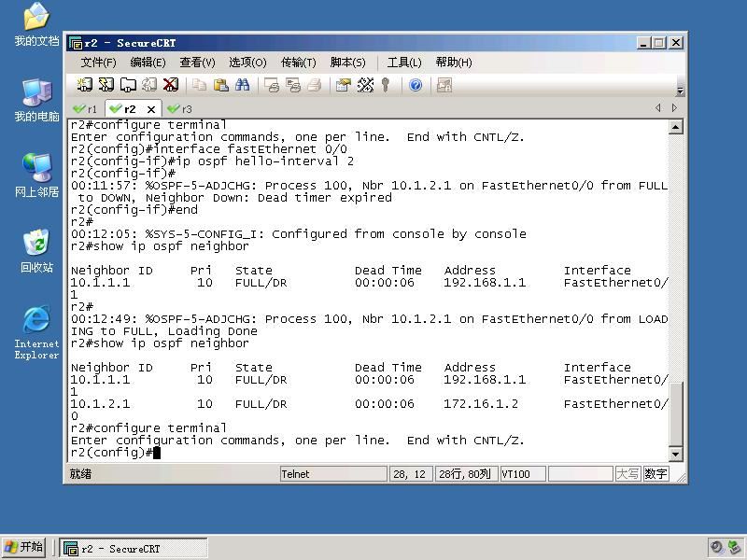Open the 查看(V) menu
This screenshot has width=747, height=560.
[x=198, y=63]
